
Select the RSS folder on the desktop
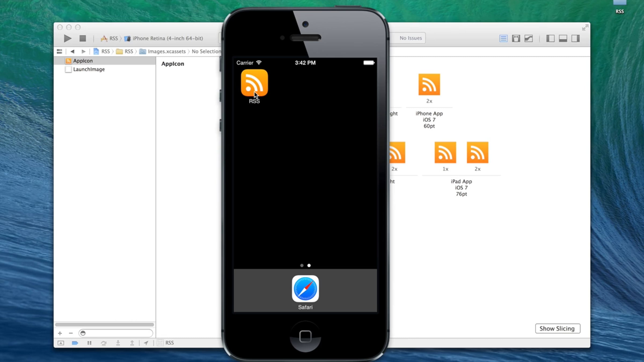pos(620,7)
